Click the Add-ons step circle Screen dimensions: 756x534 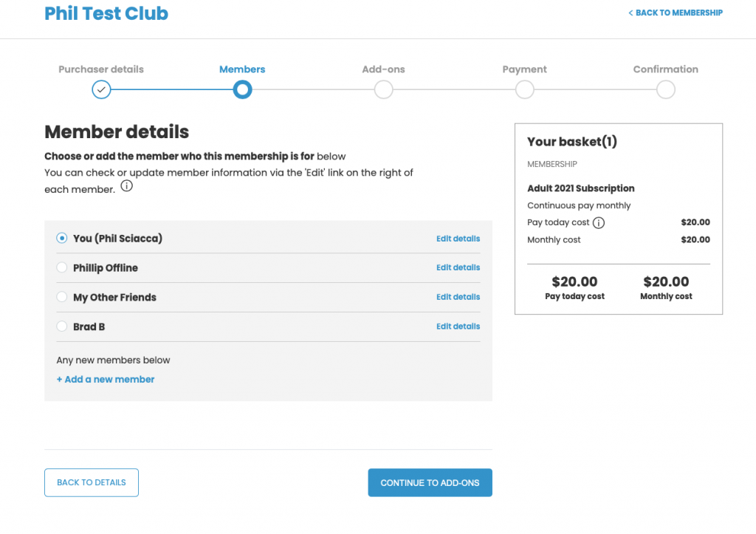383,89
